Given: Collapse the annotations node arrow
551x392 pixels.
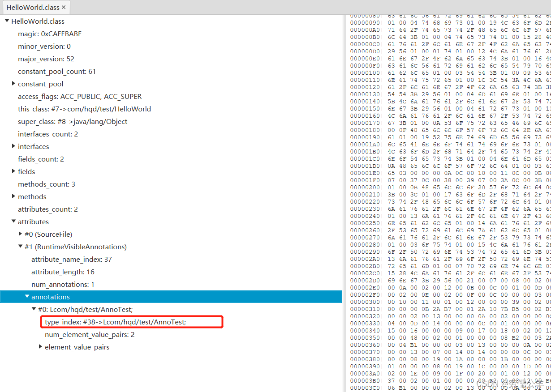Looking at the screenshot, I should pos(27,297).
